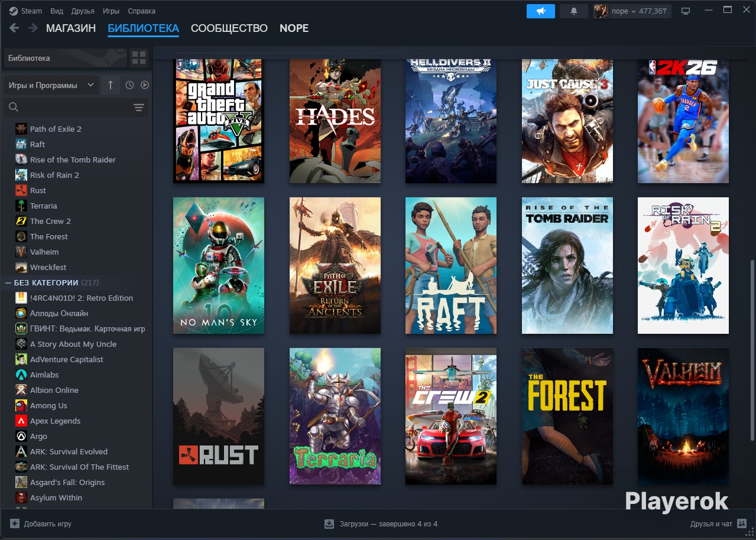Open the Helldivers II cover
Image resolution: width=756 pixels, height=540 pixels.
coord(451,121)
